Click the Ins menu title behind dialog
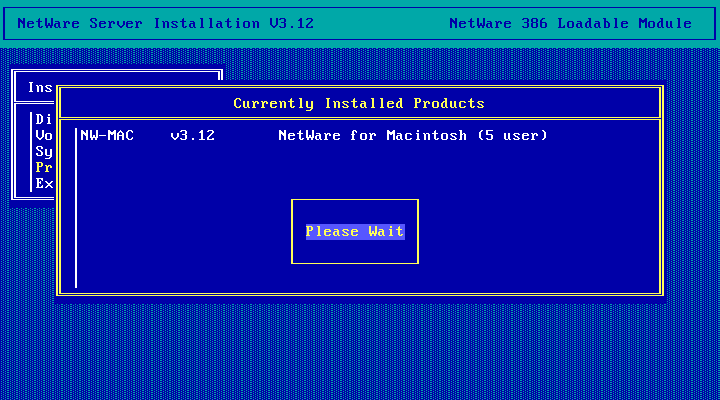Image resolution: width=720 pixels, height=400 pixels. click(40, 87)
